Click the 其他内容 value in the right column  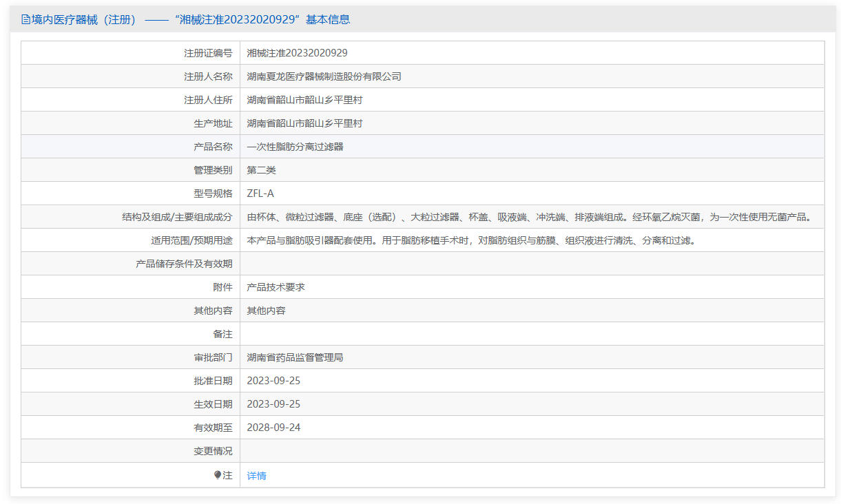(x=267, y=311)
